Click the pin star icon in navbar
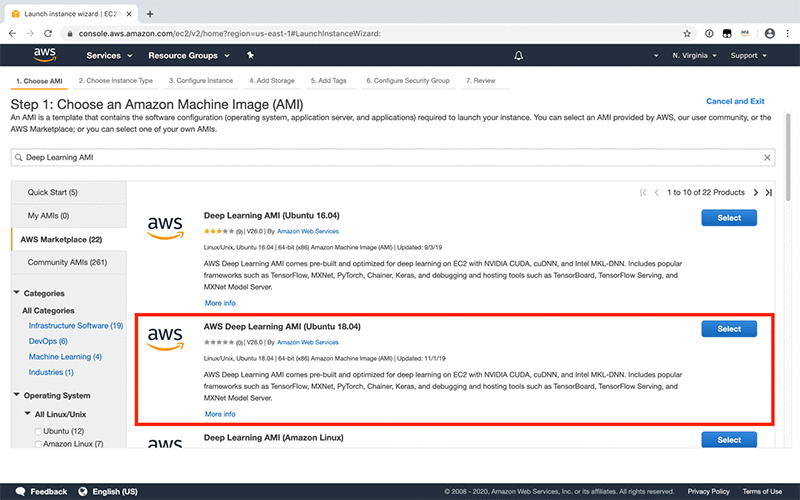Image resolution: width=800 pixels, height=500 pixels. coord(250,55)
